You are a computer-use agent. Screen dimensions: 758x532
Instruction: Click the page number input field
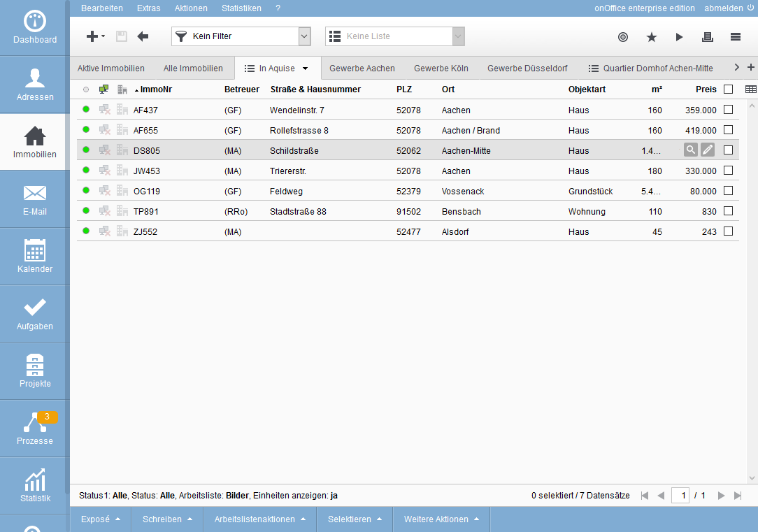(680, 495)
